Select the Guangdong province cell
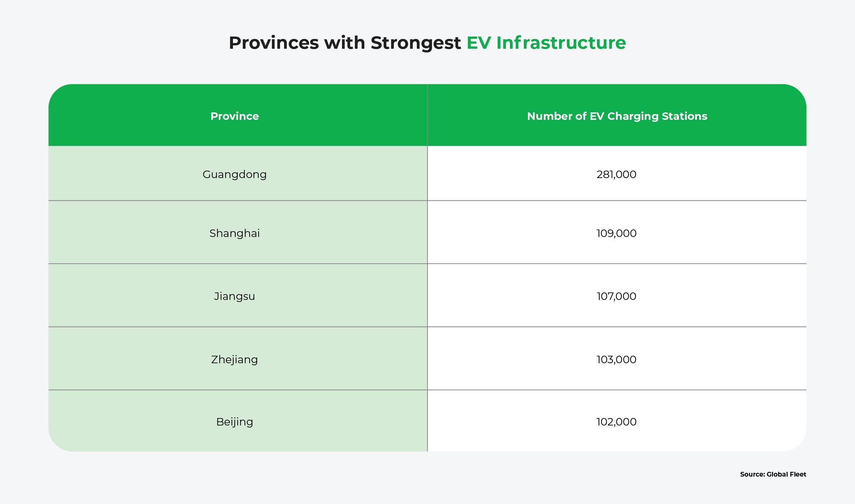Viewport: 855px width, 504px height. [x=234, y=175]
